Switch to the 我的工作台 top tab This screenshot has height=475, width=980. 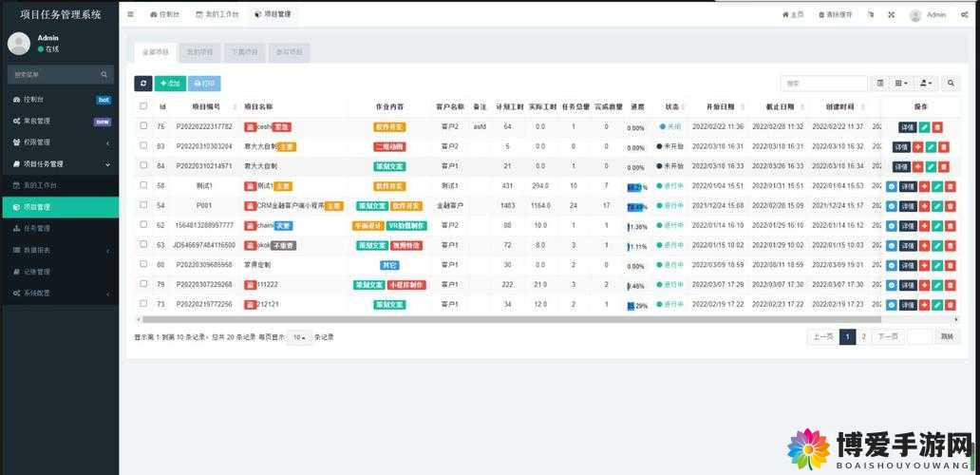(x=217, y=13)
